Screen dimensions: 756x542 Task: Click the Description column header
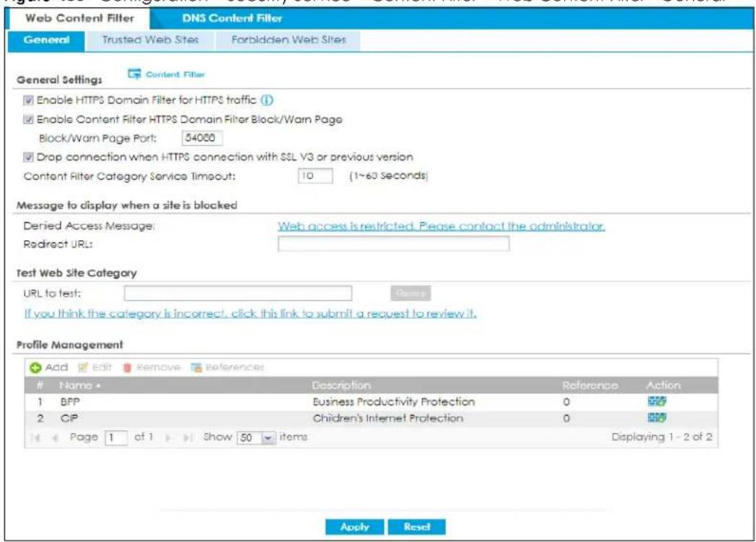(341, 385)
